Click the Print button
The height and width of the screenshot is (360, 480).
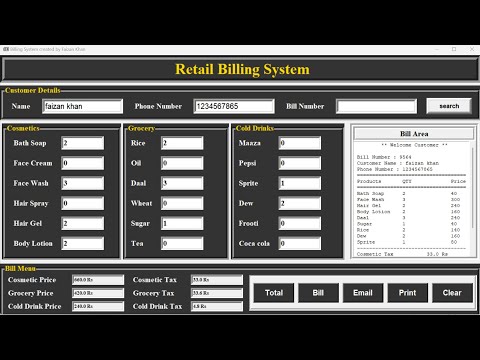click(x=407, y=293)
